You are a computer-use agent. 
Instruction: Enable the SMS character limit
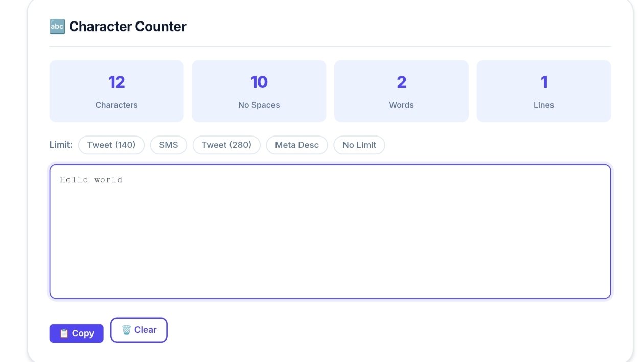tap(168, 145)
